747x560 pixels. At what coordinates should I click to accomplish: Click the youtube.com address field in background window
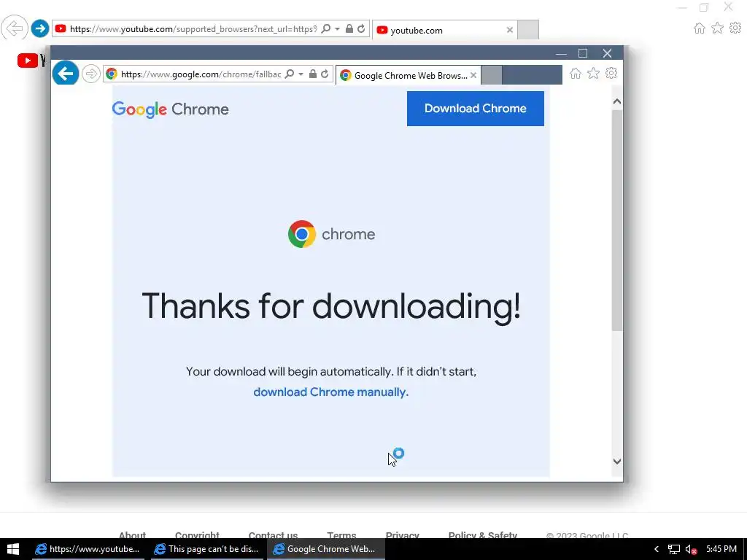coord(193,29)
